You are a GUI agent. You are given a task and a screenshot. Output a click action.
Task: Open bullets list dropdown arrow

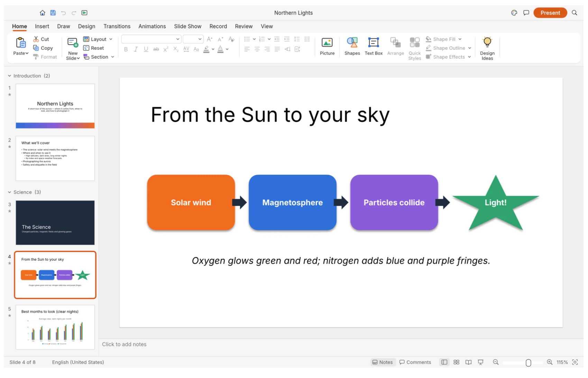254,39
